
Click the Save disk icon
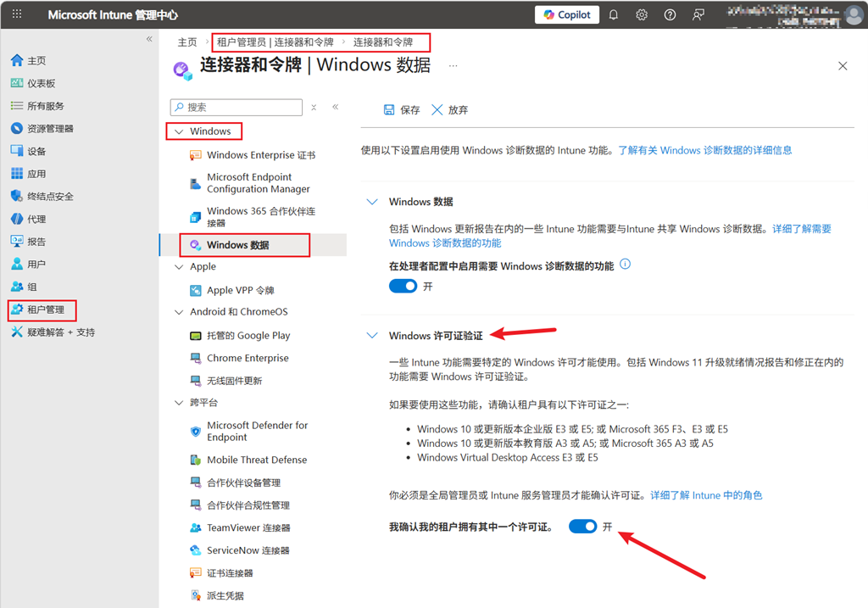click(389, 110)
